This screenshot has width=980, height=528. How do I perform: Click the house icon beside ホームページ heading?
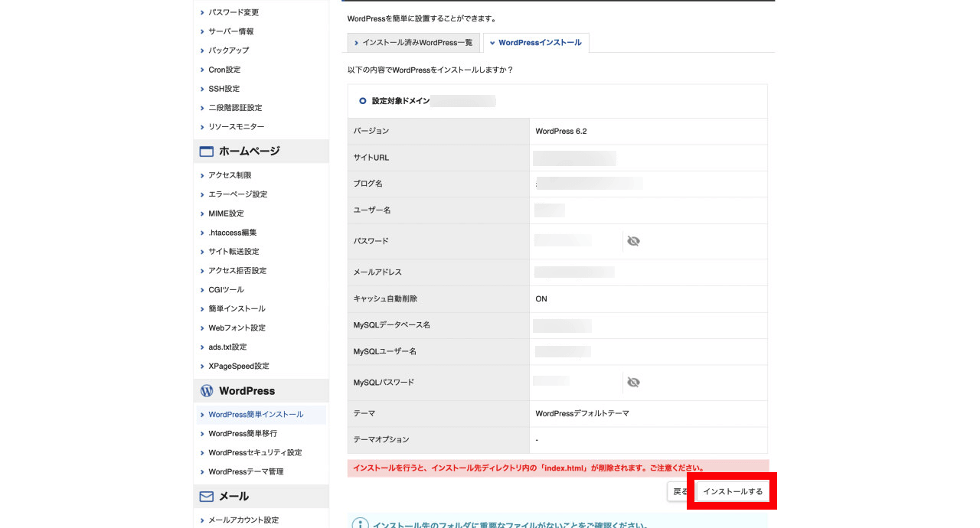[205, 151]
